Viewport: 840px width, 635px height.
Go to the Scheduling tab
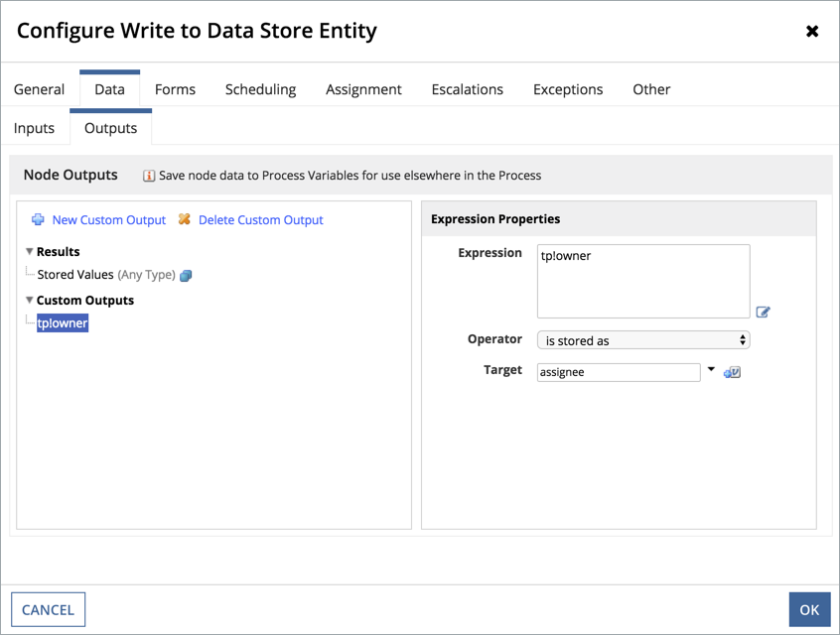(260, 89)
